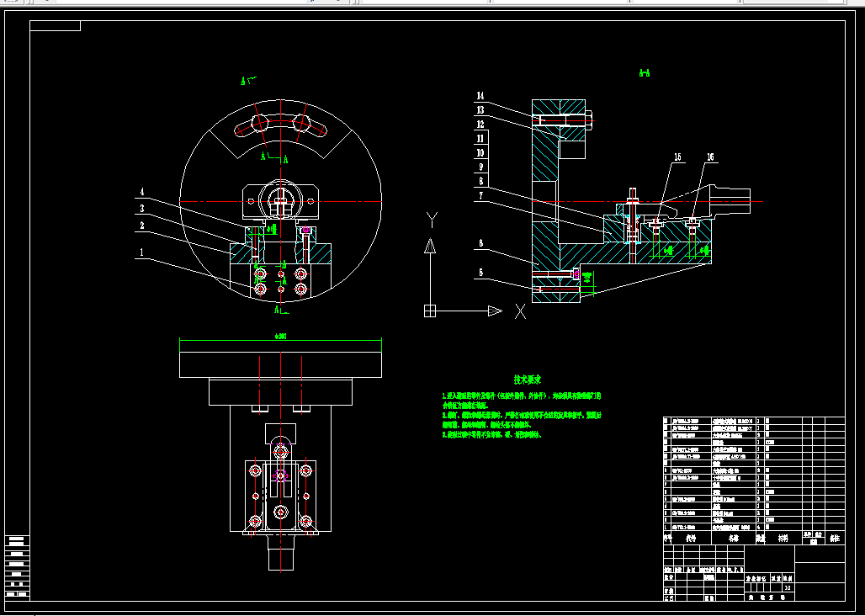Select part balloon number 7

(480, 196)
